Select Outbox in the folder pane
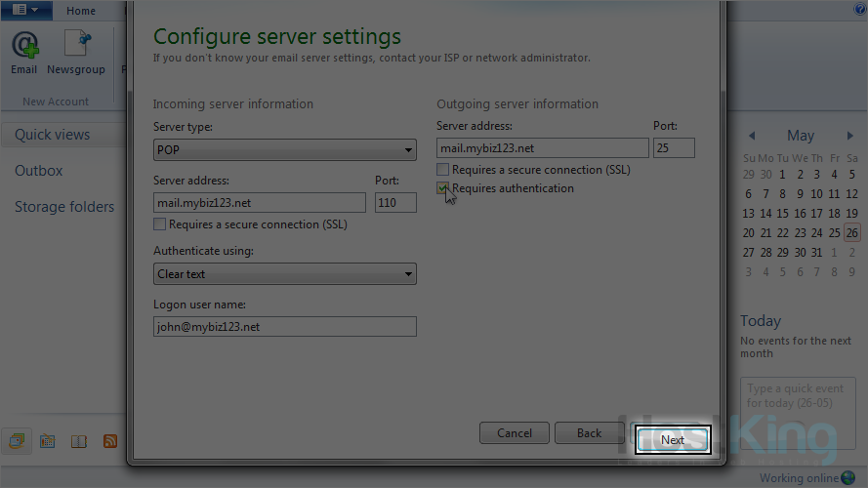 point(39,171)
